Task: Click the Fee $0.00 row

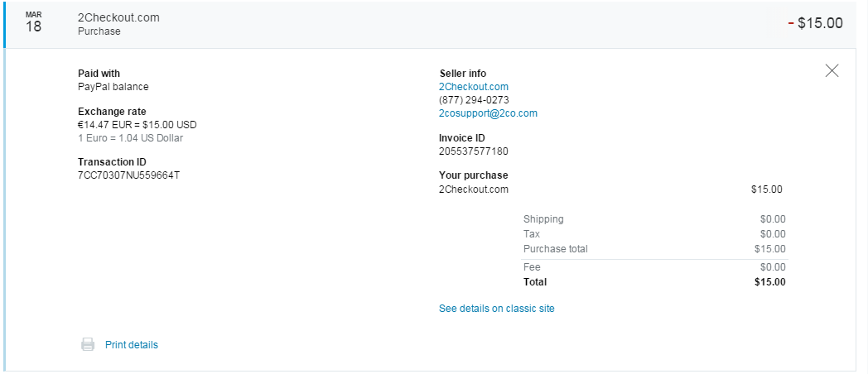Action: click(654, 267)
